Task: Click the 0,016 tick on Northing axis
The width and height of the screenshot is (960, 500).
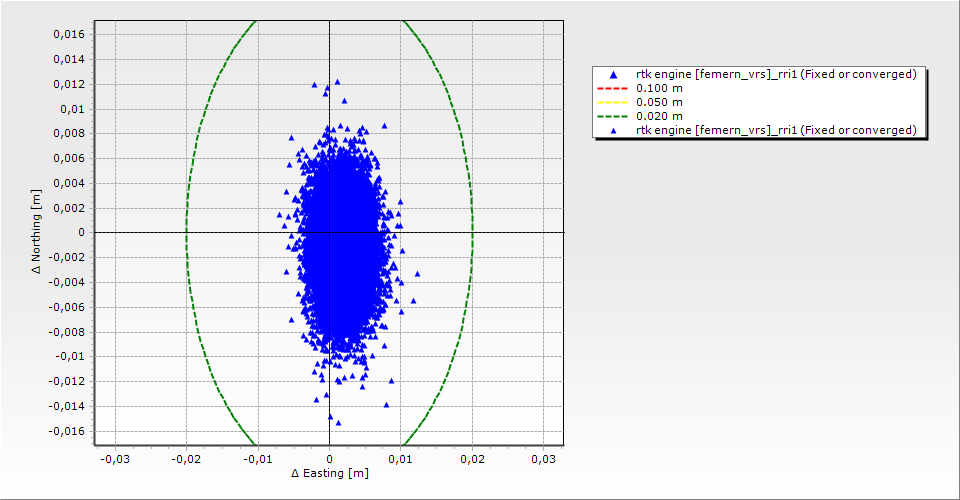Action: tap(68, 34)
